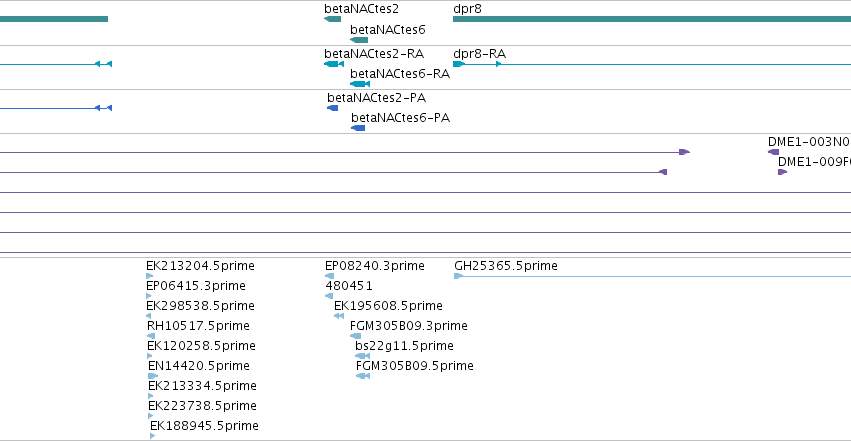Select the EP08240.3prime EST feature
The width and height of the screenshot is (851, 441).
[329, 276]
